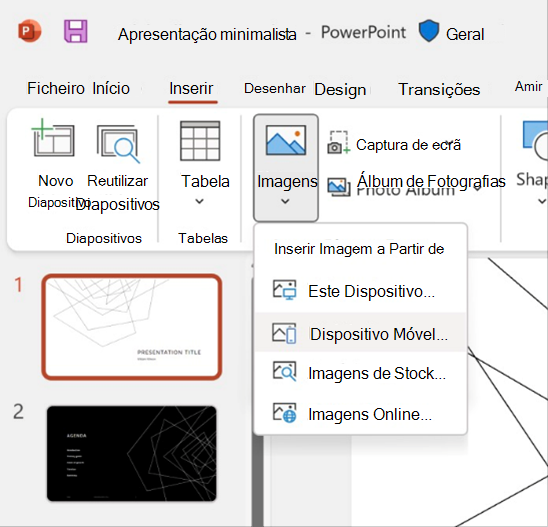Screen dimensions: 548x527
Task: Click the 'Inserir Imagem a Partir de' header
Action: click(359, 249)
